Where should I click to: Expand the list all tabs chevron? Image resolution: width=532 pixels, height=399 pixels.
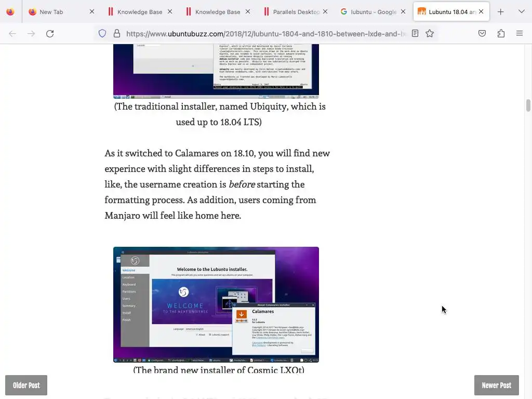tap(522, 12)
